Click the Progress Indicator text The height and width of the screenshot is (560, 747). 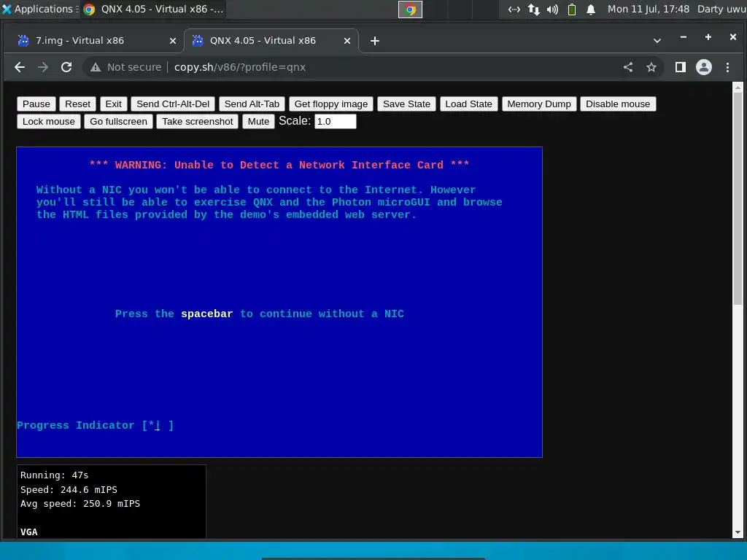pyautogui.click(x=96, y=425)
